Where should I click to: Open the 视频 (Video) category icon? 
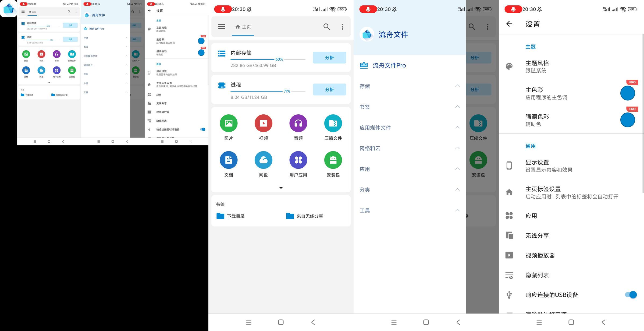click(263, 123)
